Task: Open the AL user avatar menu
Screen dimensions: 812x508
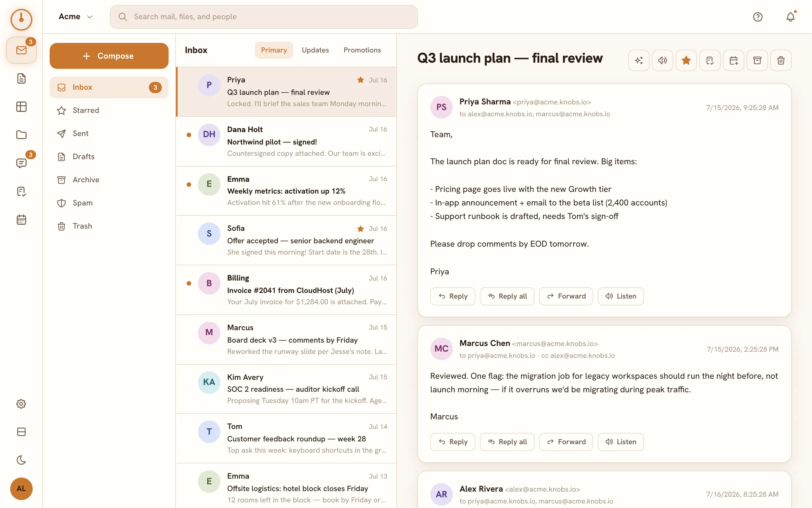Action: tap(21, 489)
